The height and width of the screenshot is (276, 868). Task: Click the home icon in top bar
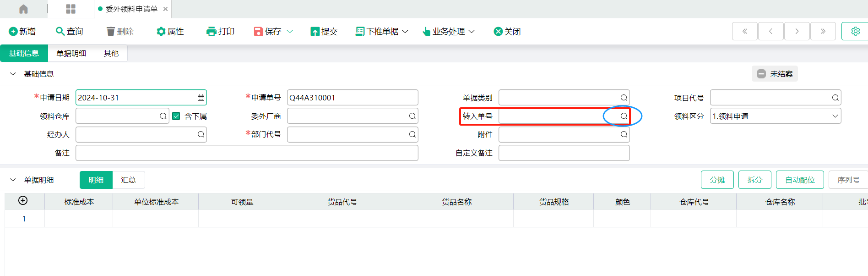[23, 9]
